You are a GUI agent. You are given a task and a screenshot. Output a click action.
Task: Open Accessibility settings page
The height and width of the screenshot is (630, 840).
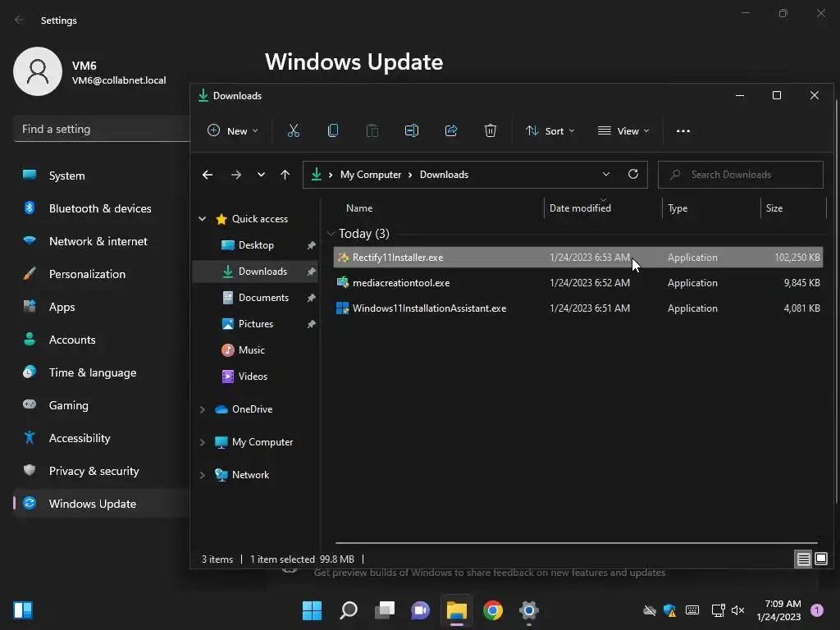[x=102, y=438]
